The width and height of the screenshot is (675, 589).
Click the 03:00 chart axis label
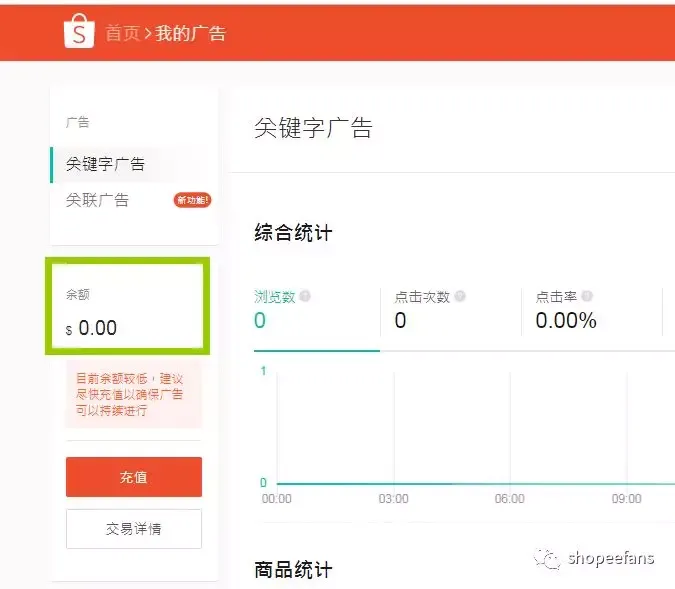393,499
